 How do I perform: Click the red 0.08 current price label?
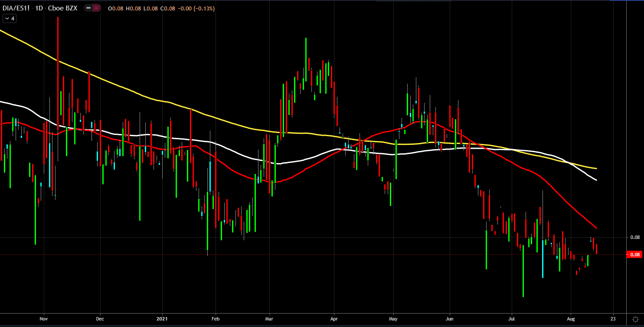tap(635, 255)
